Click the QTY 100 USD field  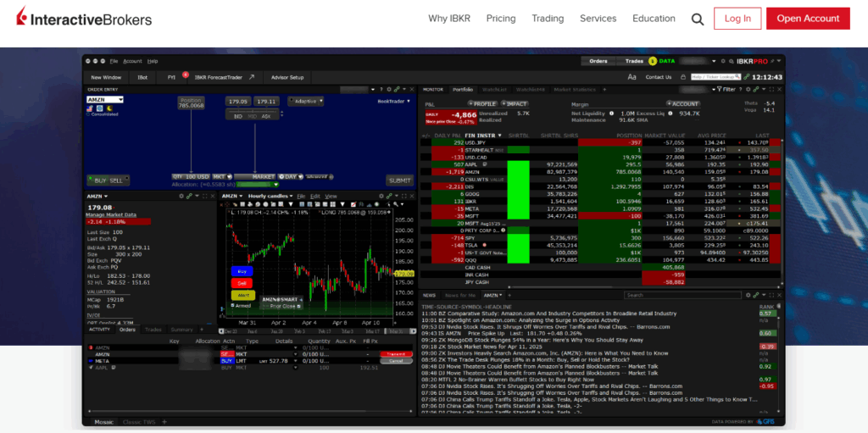[x=191, y=176]
